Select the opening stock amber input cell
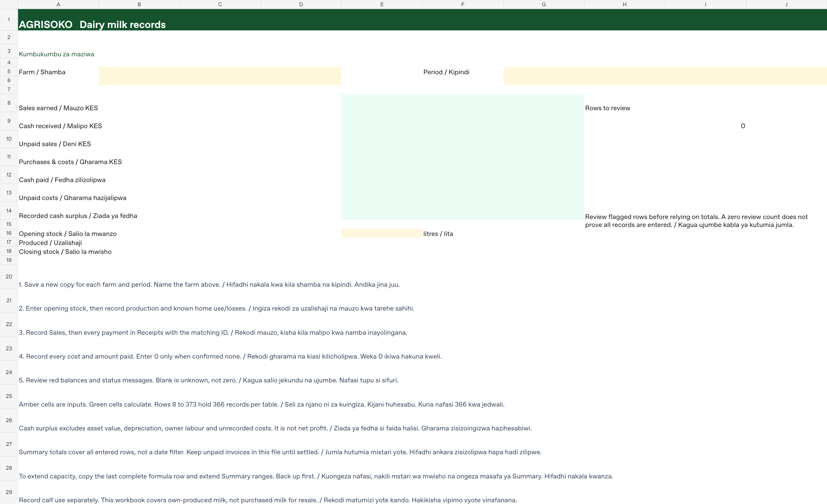The height and width of the screenshot is (504, 827). click(x=382, y=233)
